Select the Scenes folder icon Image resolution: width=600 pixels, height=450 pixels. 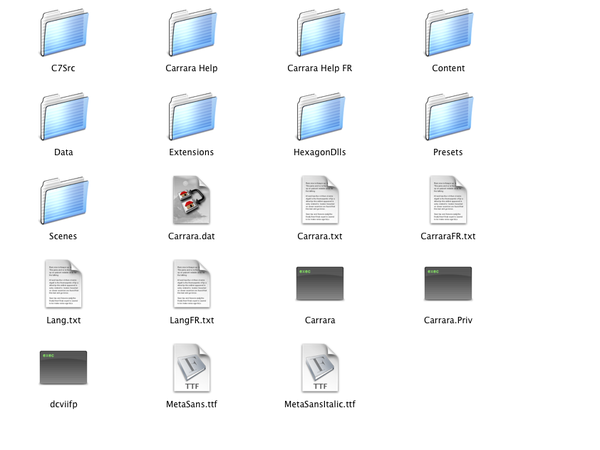[x=64, y=200]
